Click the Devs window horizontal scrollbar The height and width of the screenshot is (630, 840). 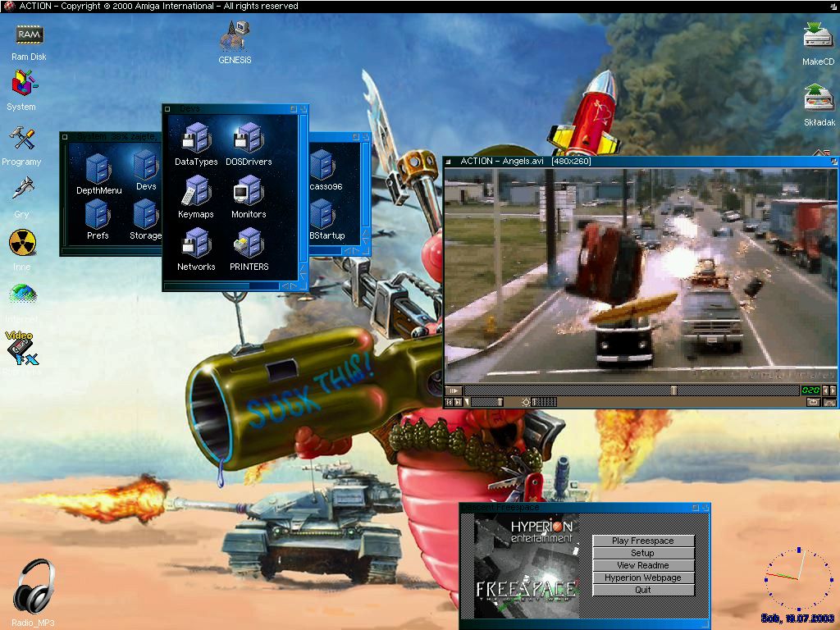pos(221,286)
